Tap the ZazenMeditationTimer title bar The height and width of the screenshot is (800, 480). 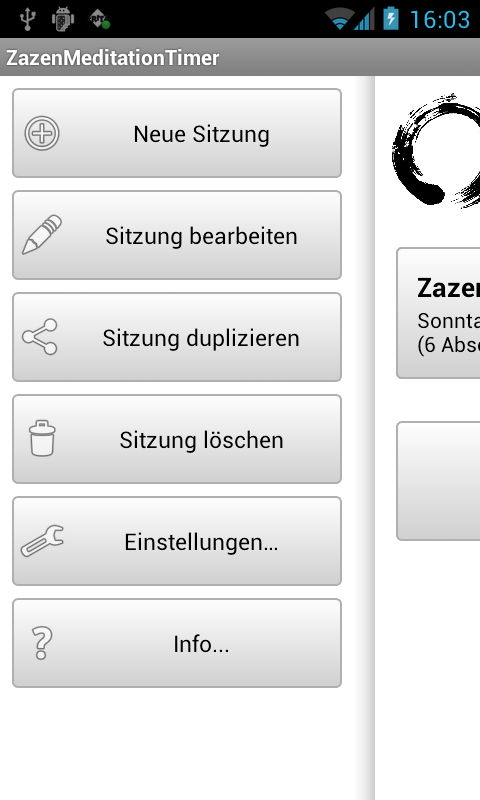(x=240, y=57)
